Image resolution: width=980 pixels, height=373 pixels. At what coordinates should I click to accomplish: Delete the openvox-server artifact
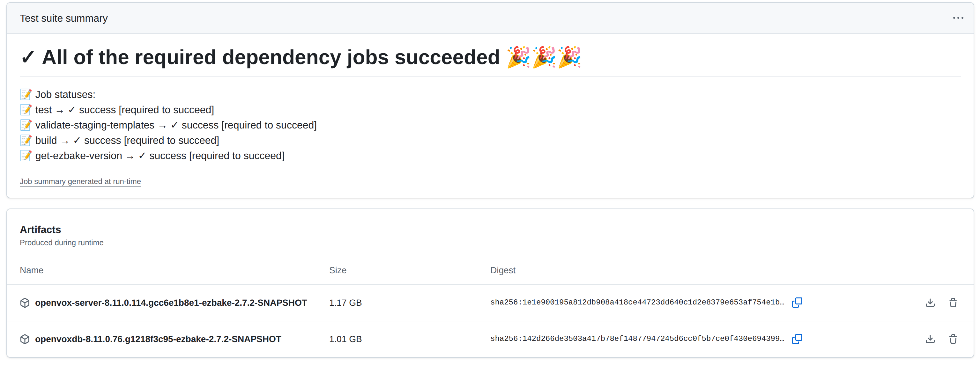(x=953, y=302)
